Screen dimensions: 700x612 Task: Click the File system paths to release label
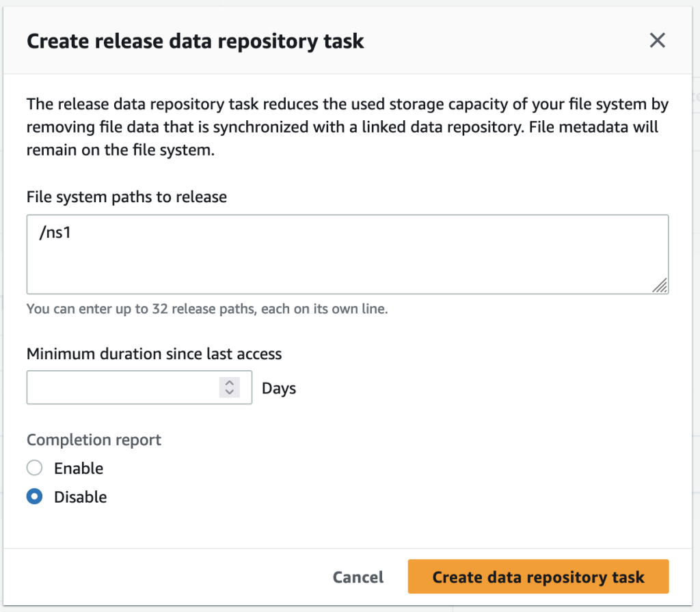point(126,197)
